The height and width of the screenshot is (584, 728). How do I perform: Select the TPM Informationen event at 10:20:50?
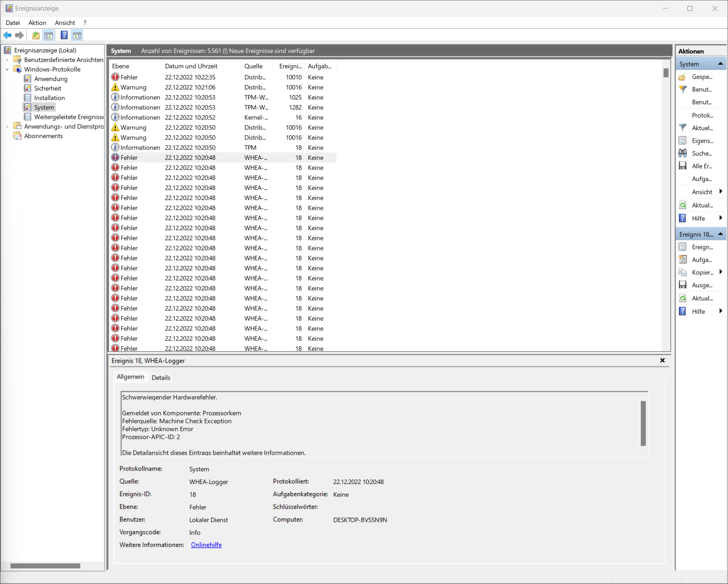coord(223,148)
